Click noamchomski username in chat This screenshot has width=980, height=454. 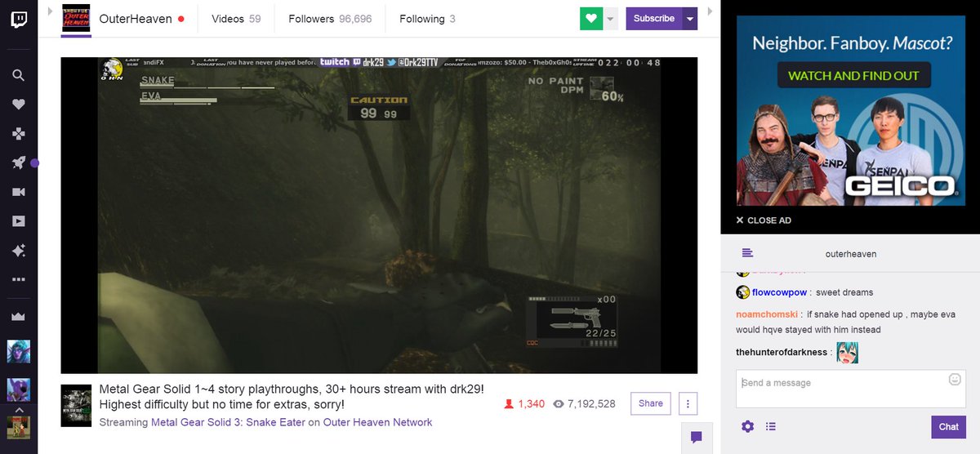765,314
